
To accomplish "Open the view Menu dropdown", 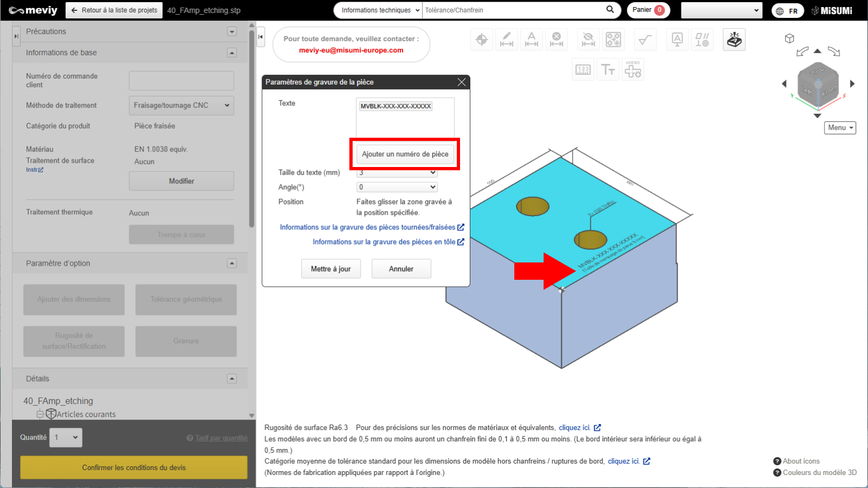I will tap(840, 128).
